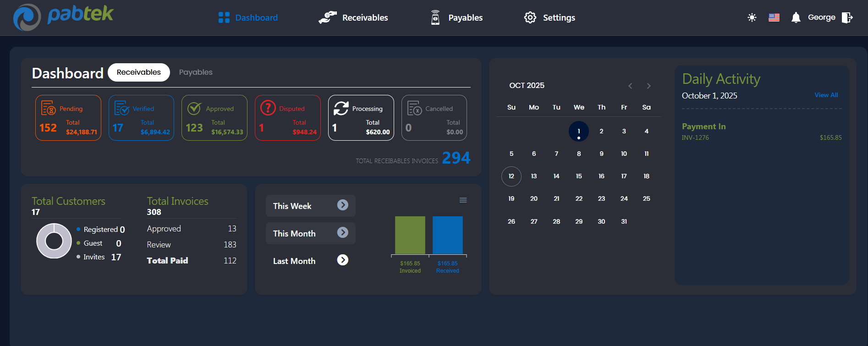Select Guest customers legend item
Viewport: 868px width, 346px height.
(99, 243)
